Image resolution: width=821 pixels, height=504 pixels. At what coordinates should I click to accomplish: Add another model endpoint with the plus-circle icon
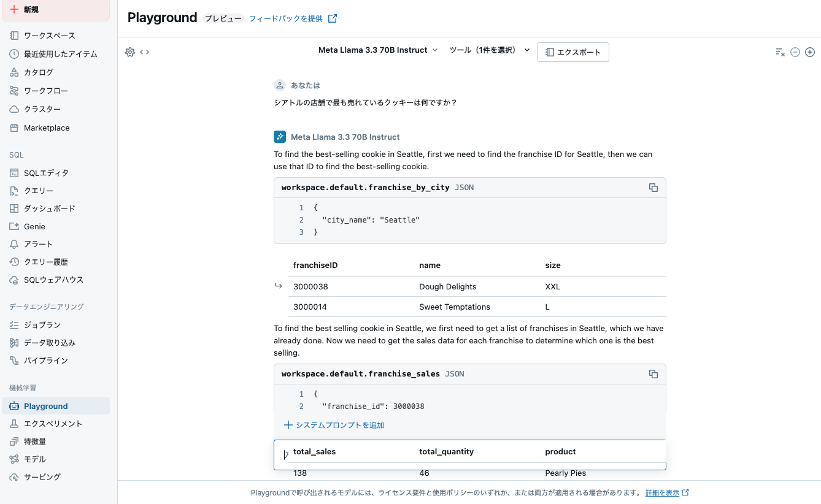(x=810, y=52)
